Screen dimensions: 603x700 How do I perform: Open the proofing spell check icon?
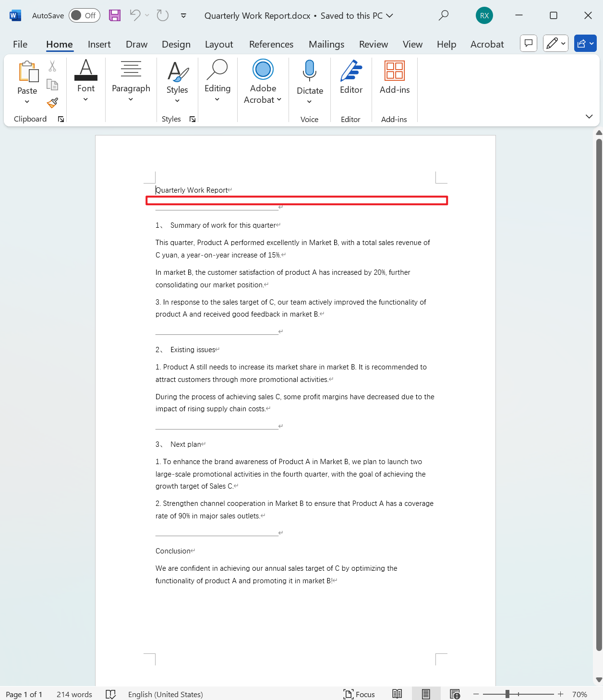tap(111, 694)
